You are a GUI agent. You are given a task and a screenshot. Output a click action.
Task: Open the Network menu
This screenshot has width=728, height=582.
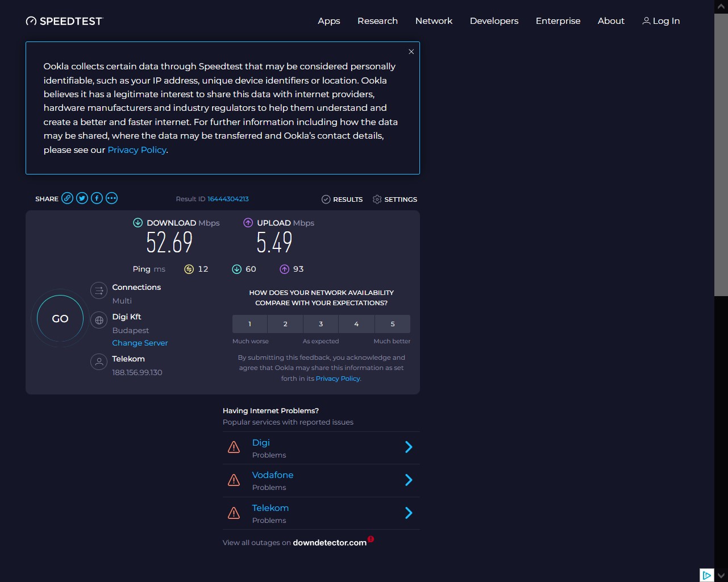pyautogui.click(x=434, y=21)
